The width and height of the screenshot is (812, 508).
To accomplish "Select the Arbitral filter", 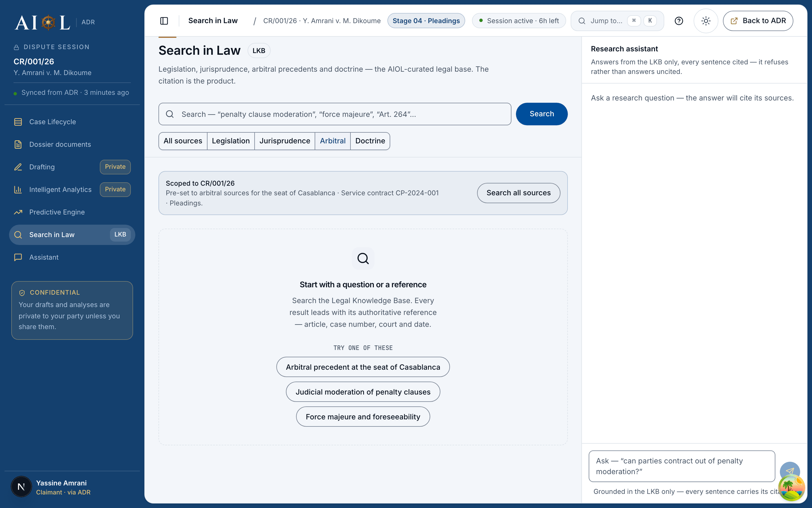I will [332, 141].
